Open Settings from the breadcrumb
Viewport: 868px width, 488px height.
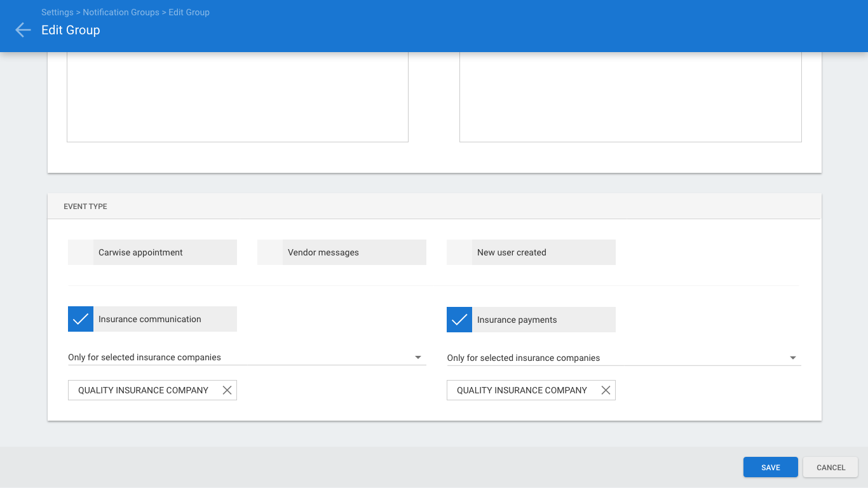click(x=57, y=12)
